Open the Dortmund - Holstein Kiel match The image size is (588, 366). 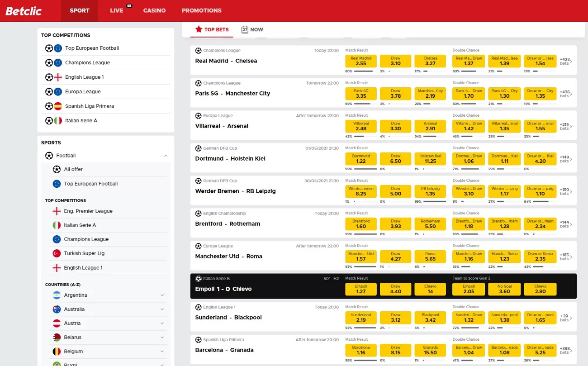click(x=230, y=158)
